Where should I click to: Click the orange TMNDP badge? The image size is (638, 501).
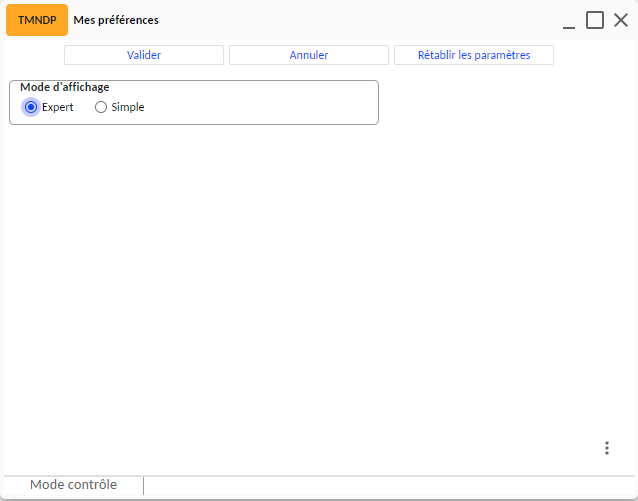(37, 20)
